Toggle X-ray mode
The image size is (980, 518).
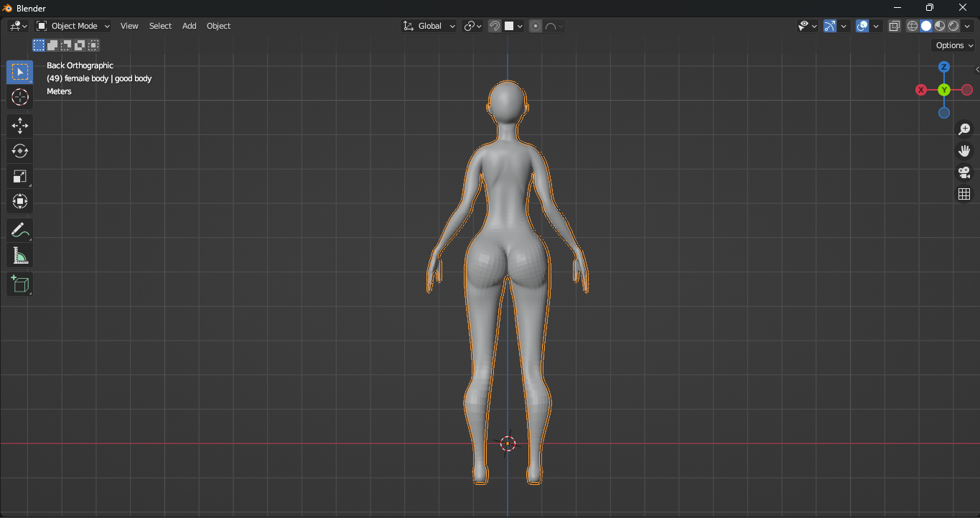tap(895, 26)
